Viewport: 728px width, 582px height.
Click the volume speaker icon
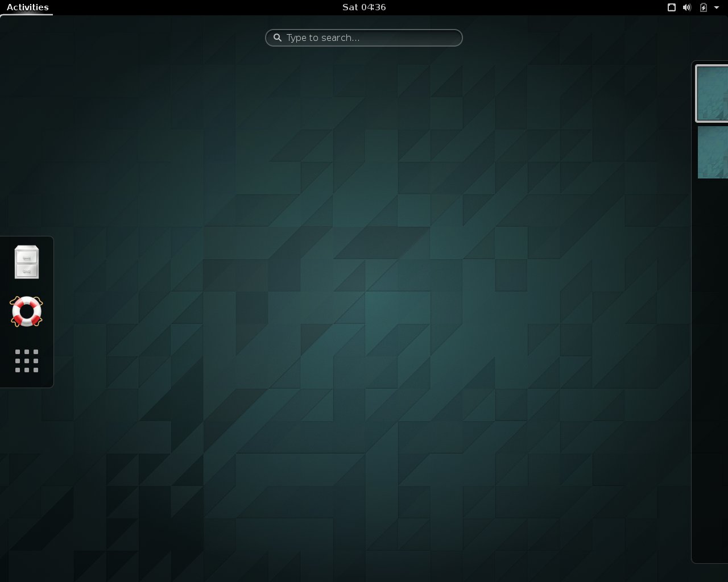tap(687, 7)
